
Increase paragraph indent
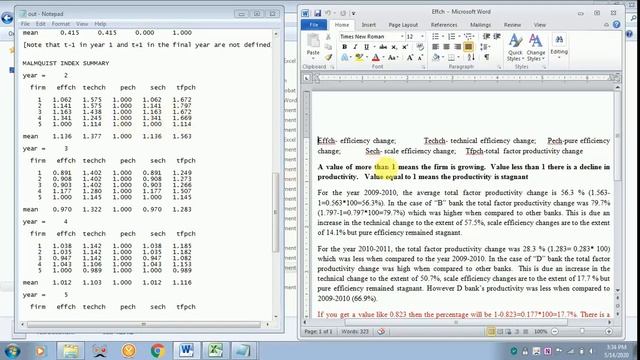coord(497,36)
